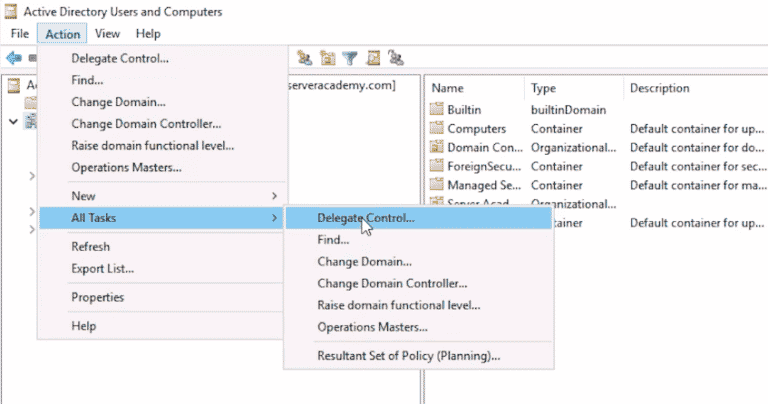Click the Filter funnel toolbar icon
Screen dimensions: 768x404
349,58
